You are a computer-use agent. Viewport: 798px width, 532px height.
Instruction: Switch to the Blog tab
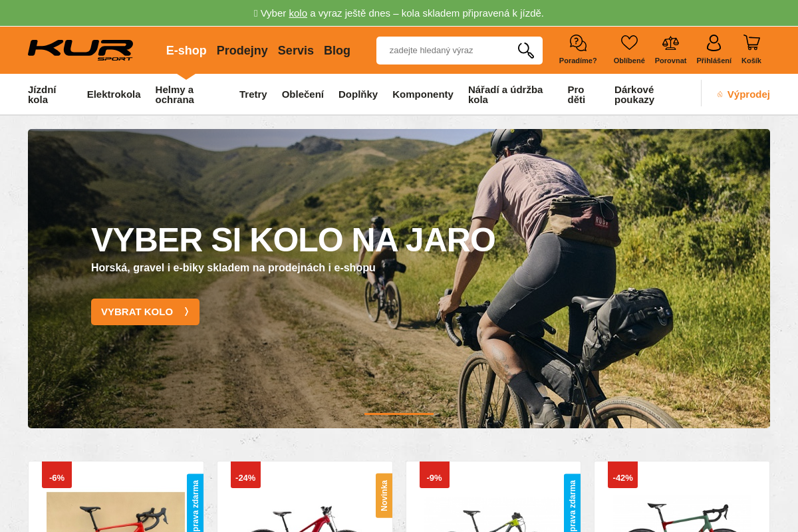(x=337, y=51)
